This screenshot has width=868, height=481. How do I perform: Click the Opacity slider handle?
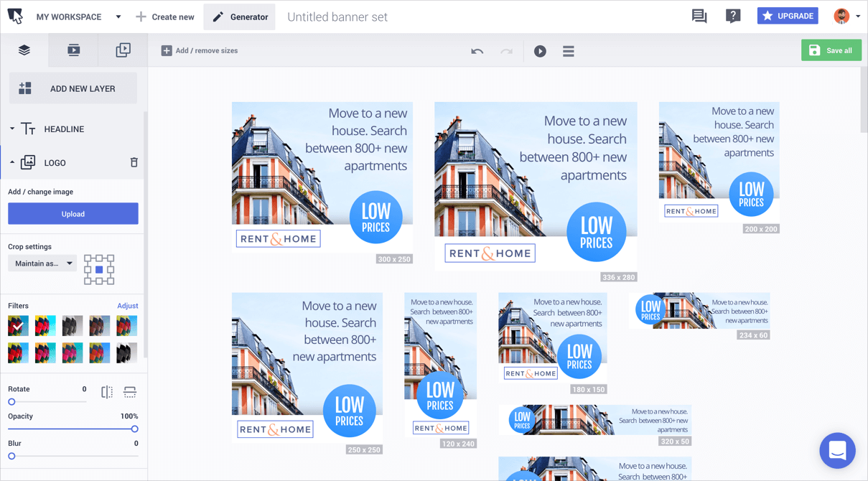point(134,429)
